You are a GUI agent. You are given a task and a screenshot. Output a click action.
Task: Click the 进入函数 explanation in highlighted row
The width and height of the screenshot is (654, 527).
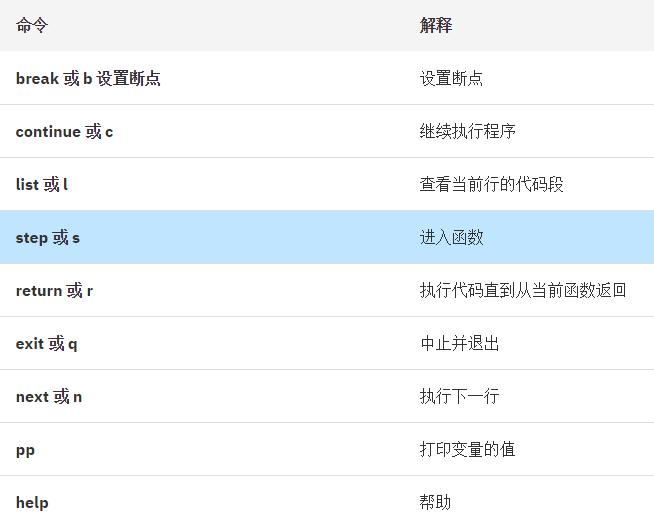click(451, 237)
